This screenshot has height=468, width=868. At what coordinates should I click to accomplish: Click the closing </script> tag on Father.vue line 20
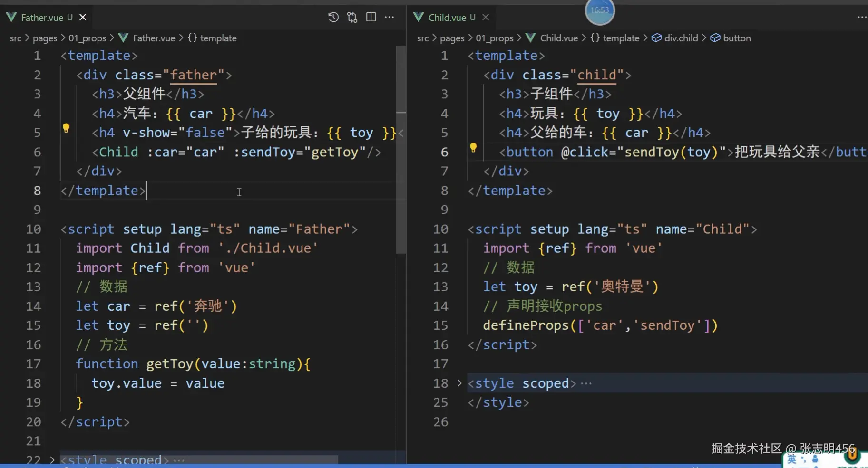coord(95,422)
